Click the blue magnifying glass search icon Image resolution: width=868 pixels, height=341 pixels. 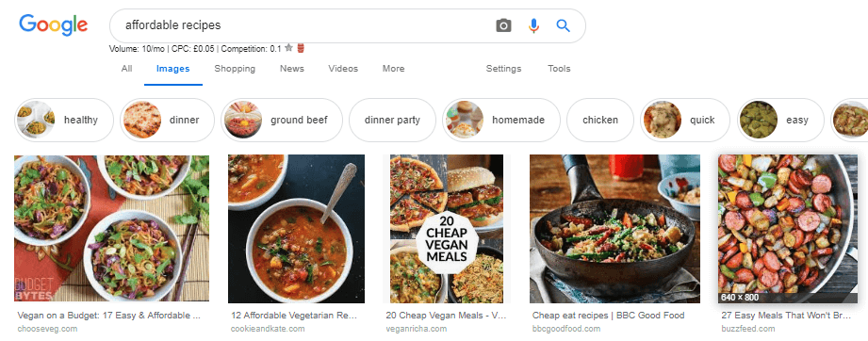[563, 25]
